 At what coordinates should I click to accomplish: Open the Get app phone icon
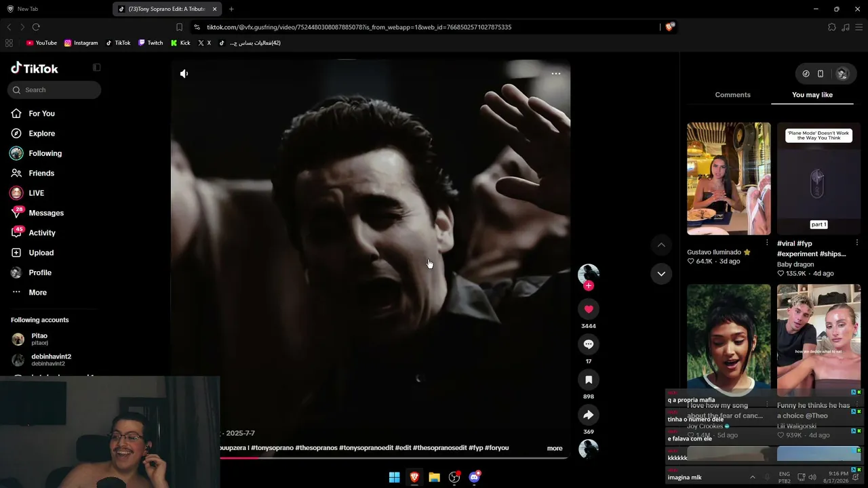pos(821,74)
